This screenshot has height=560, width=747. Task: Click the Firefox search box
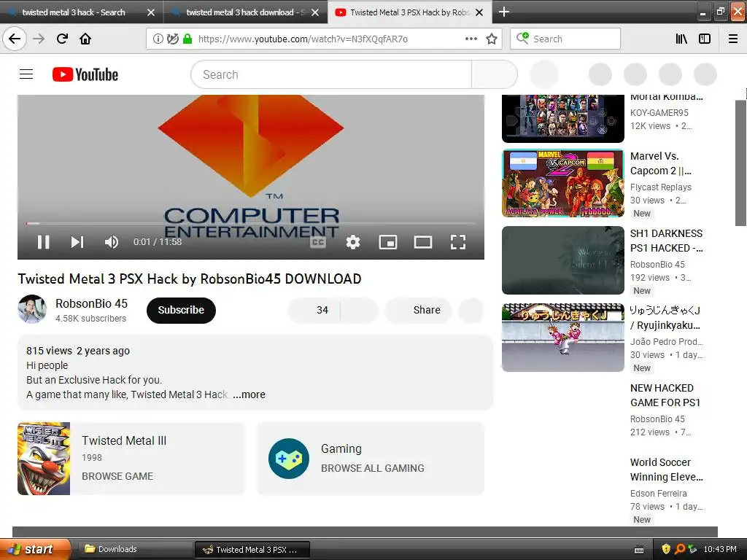point(565,39)
